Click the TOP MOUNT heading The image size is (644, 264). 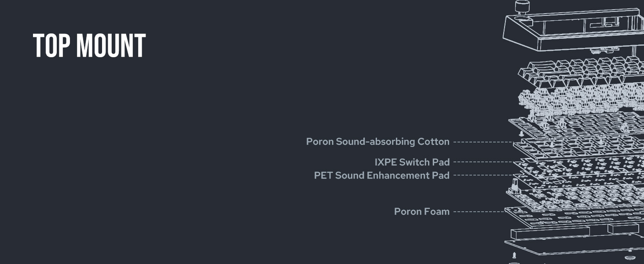pyautogui.click(x=89, y=46)
